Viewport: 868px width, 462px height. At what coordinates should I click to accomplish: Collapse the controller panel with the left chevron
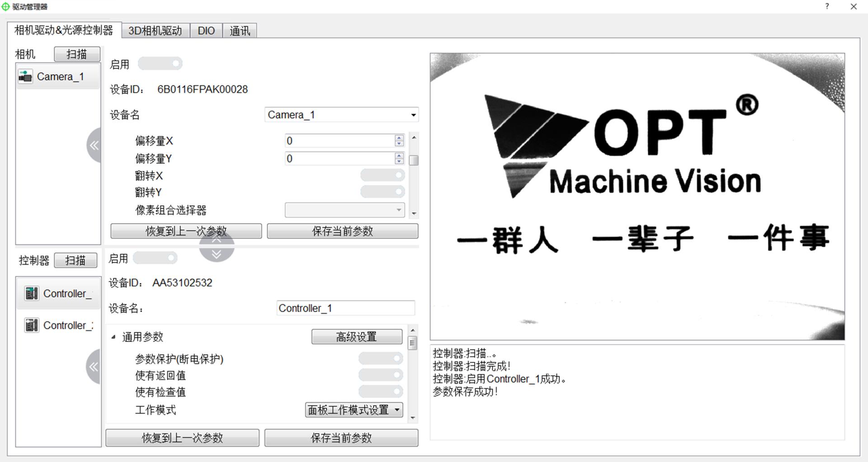click(94, 367)
